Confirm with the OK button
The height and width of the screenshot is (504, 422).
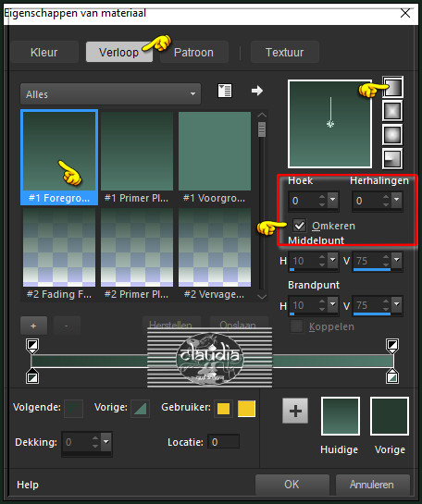[x=292, y=485]
